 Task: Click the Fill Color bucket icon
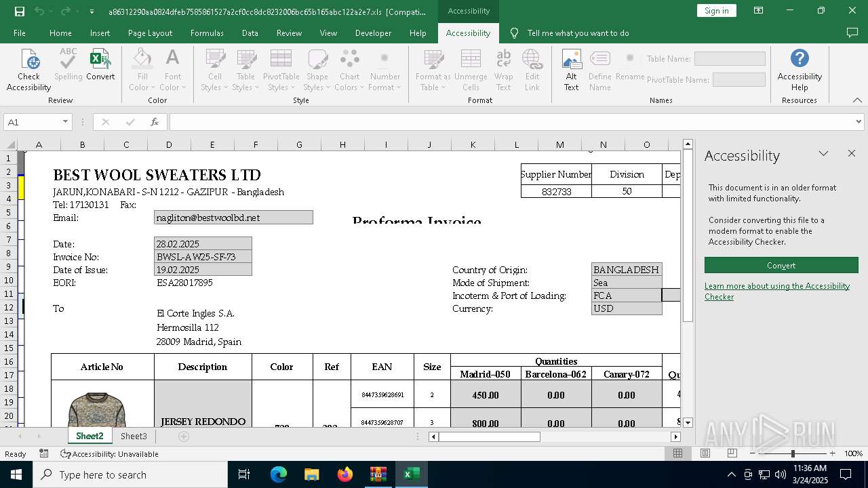142,59
